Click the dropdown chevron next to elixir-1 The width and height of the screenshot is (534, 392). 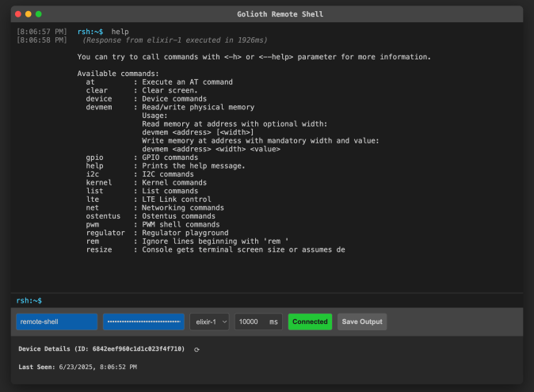tap(224, 322)
